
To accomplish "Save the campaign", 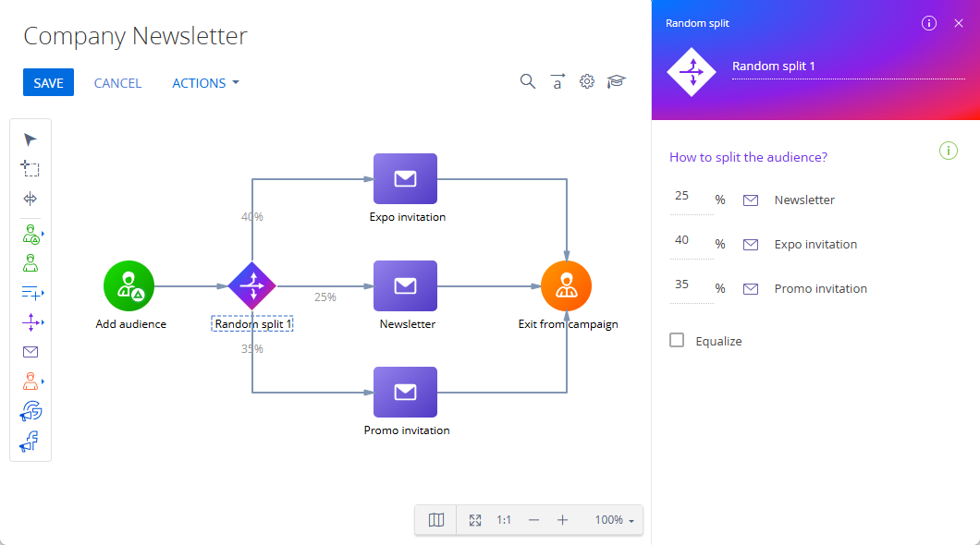I will tap(48, 82).
